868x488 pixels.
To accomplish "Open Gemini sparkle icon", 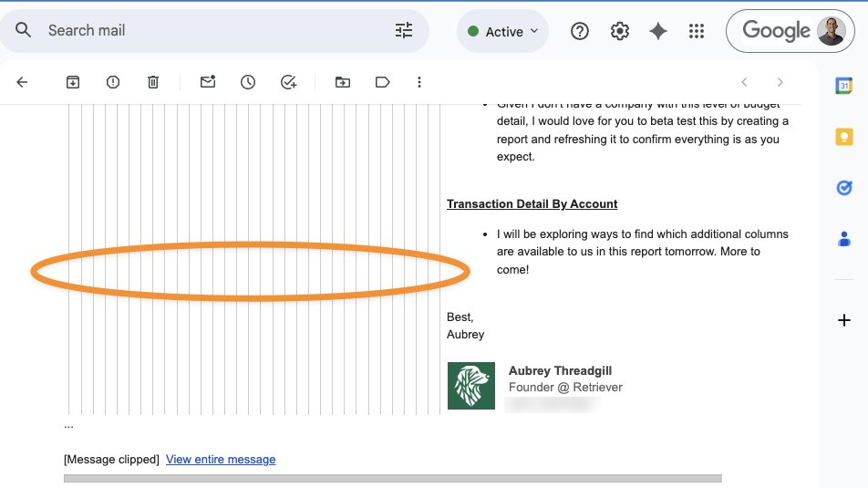I will pos(657,31).
